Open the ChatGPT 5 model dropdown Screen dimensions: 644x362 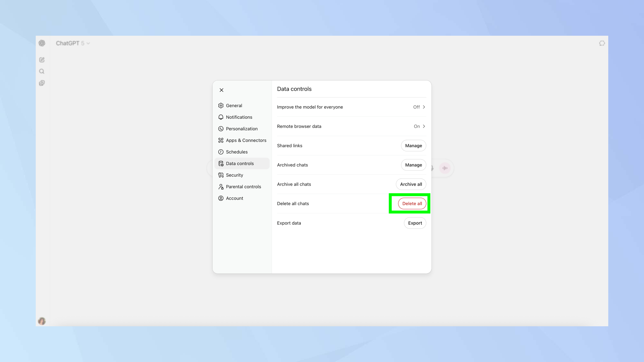pos(73,43)
